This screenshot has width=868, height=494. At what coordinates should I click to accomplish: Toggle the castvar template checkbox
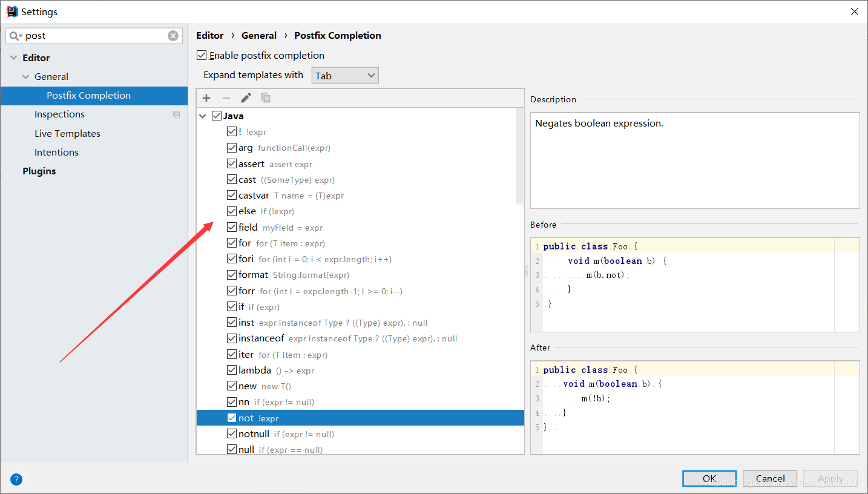coord(232,196)
